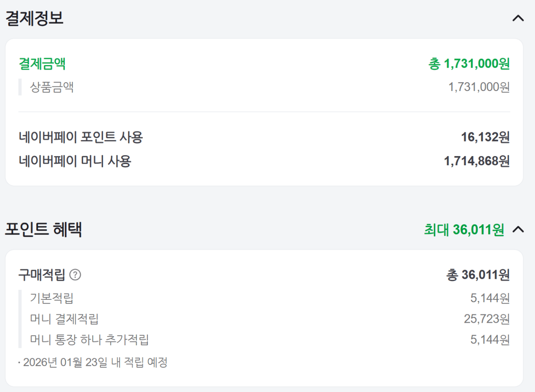Click the 결제정보 section heading
535x392 pixels.
pos(34,19)
